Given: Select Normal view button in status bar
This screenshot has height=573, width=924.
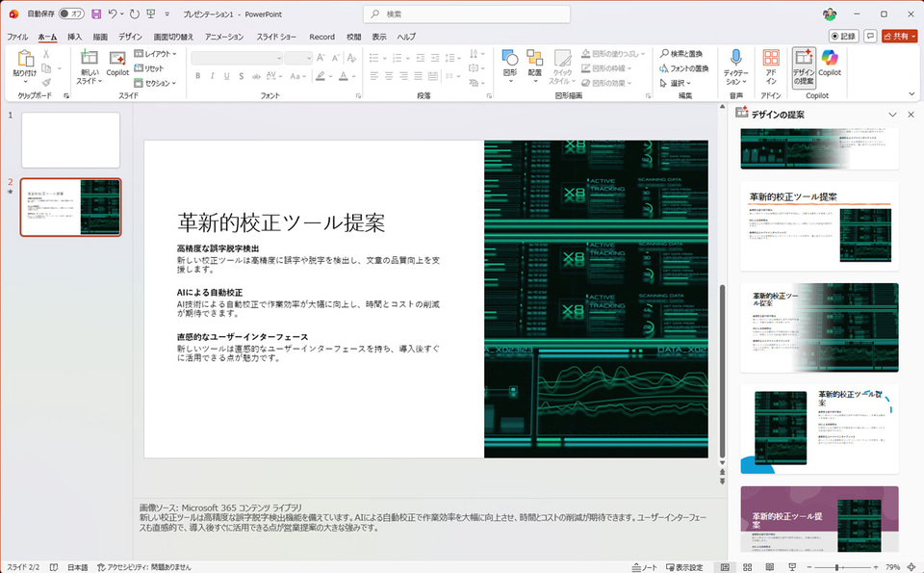Looking at the screenshot, I should (x=725, y=567).
